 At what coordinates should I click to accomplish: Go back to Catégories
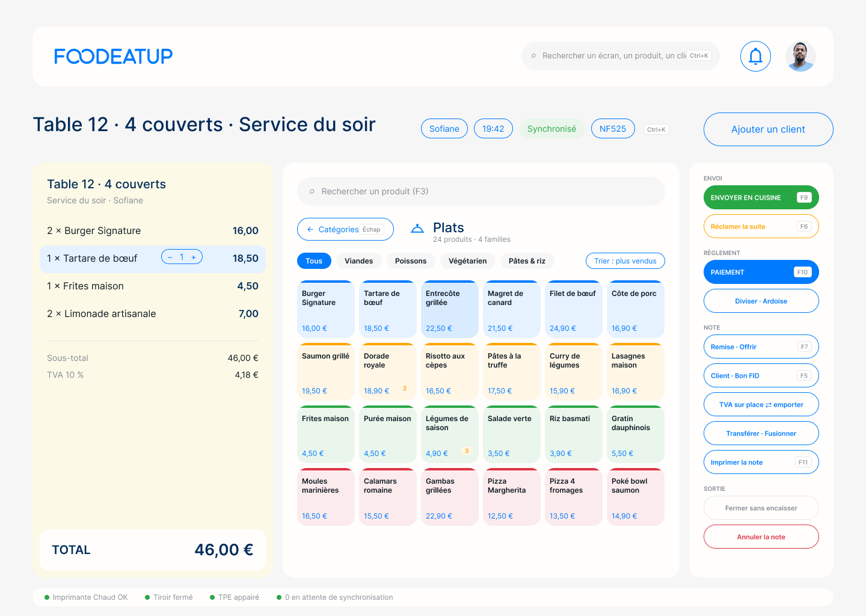pos(345,229)
